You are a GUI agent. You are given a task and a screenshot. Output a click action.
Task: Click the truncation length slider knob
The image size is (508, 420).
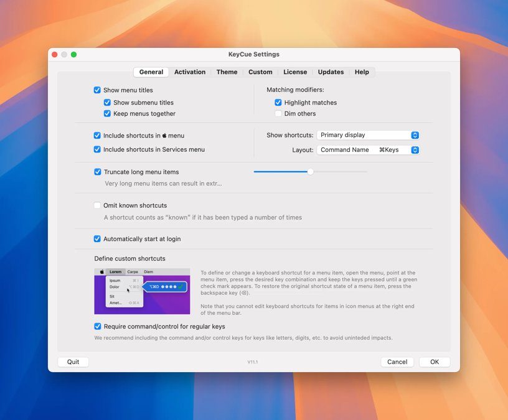coord(311,172)
